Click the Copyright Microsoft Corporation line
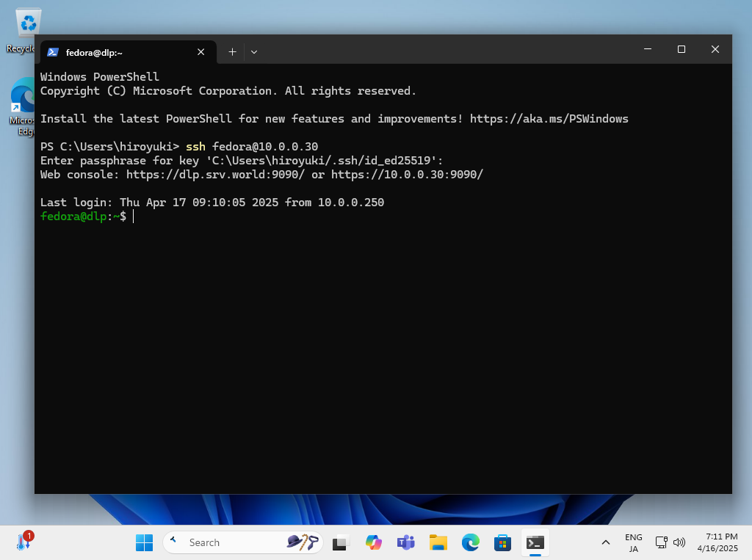Screen dimensions: 752x560 (228, 91)
